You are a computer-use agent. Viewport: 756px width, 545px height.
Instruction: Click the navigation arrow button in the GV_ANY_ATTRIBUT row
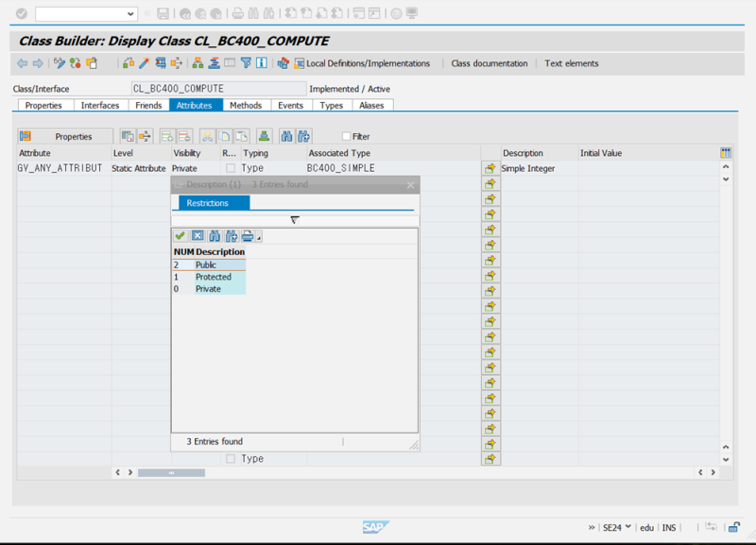490,168
